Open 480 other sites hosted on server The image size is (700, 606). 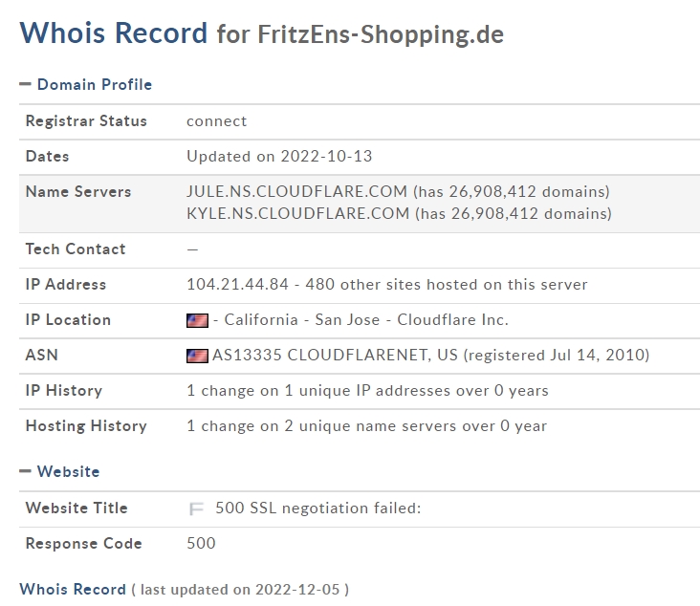[447, 284]
